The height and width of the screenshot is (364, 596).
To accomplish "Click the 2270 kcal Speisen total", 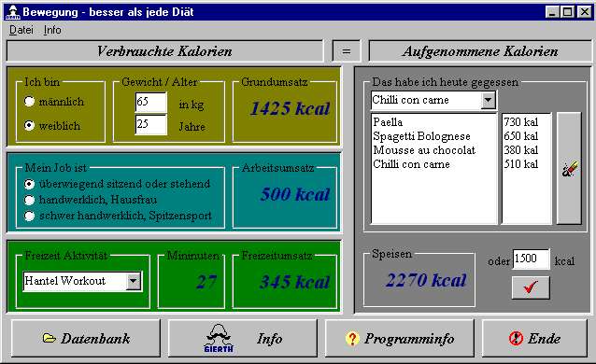I will point(426,280).
